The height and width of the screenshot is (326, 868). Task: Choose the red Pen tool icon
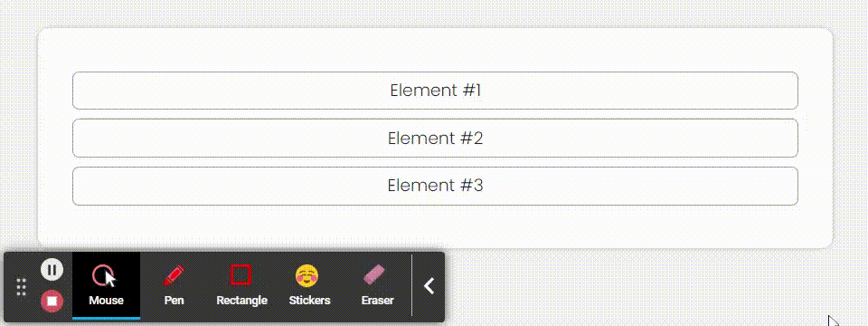(174, 275)
